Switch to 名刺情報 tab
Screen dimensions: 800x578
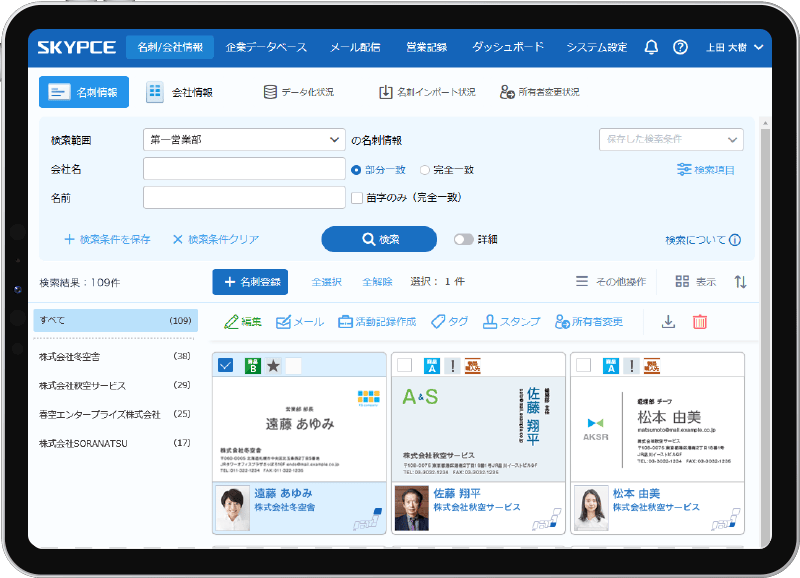coord(84,92)
